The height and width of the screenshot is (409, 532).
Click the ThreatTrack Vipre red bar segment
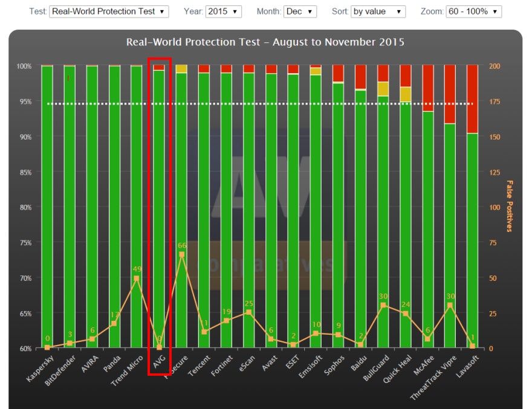pos(450,94)
